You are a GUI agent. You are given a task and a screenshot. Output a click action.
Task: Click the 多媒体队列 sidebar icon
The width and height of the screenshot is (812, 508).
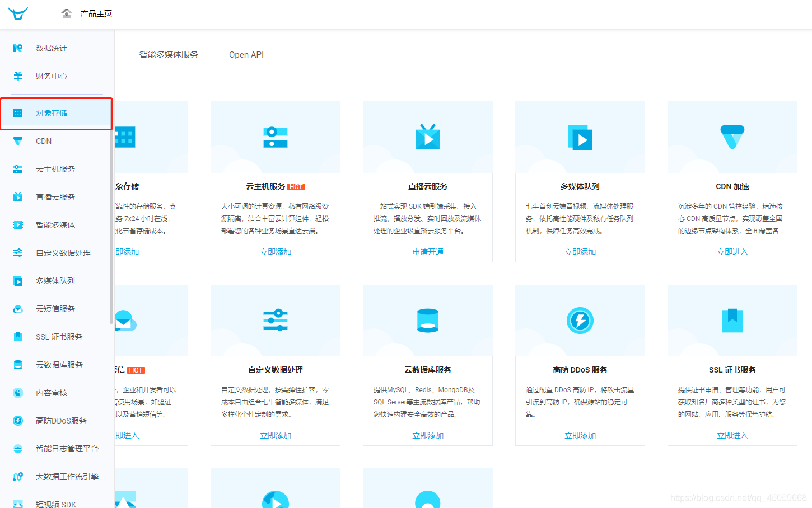click(x=18, y=281)
